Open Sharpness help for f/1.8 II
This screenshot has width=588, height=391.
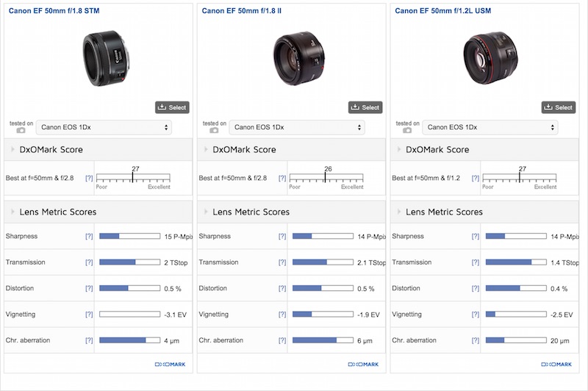(x=282, y=236)
